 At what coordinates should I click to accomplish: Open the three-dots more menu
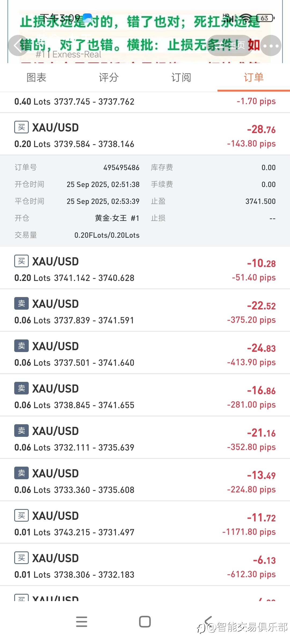tap(271, 46)
